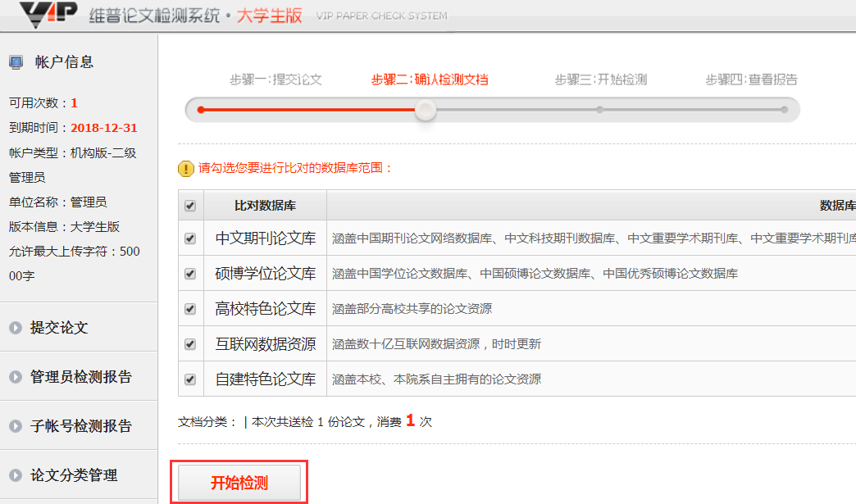Open 提交论文 sidebar menu
This screenshot has height=504, width=856.
tap(59, 328)
